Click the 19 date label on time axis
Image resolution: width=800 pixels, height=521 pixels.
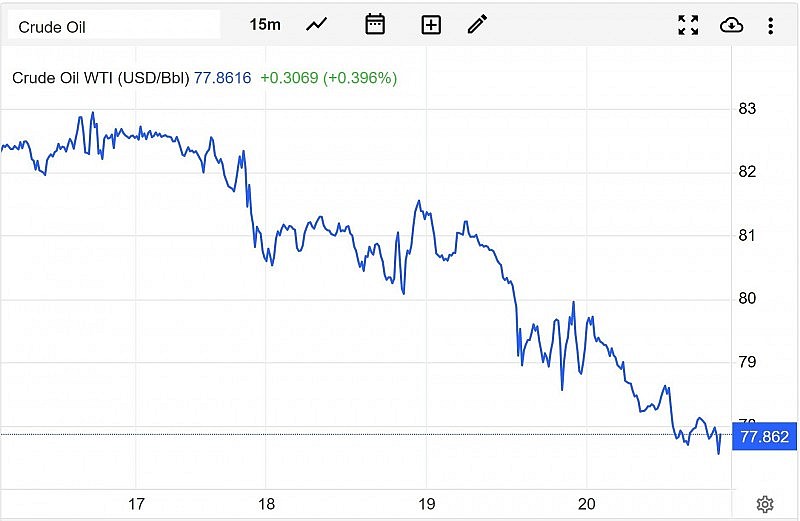tap(426, 503)
